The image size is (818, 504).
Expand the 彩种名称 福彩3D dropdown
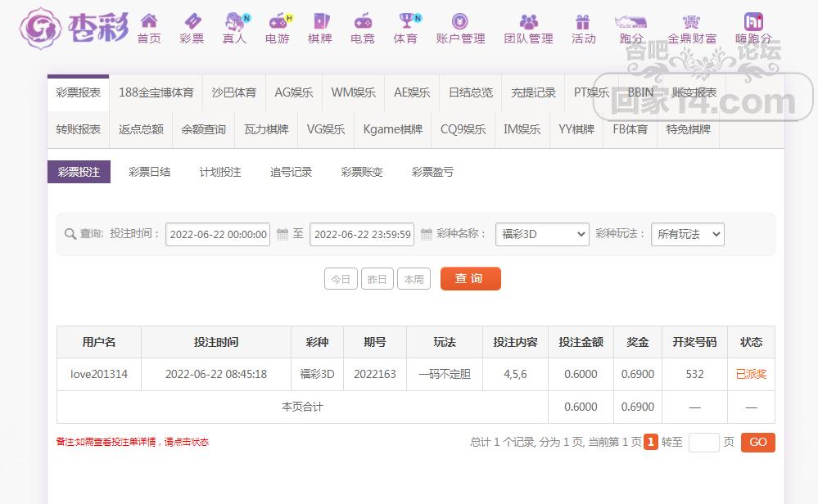(542, 234)
